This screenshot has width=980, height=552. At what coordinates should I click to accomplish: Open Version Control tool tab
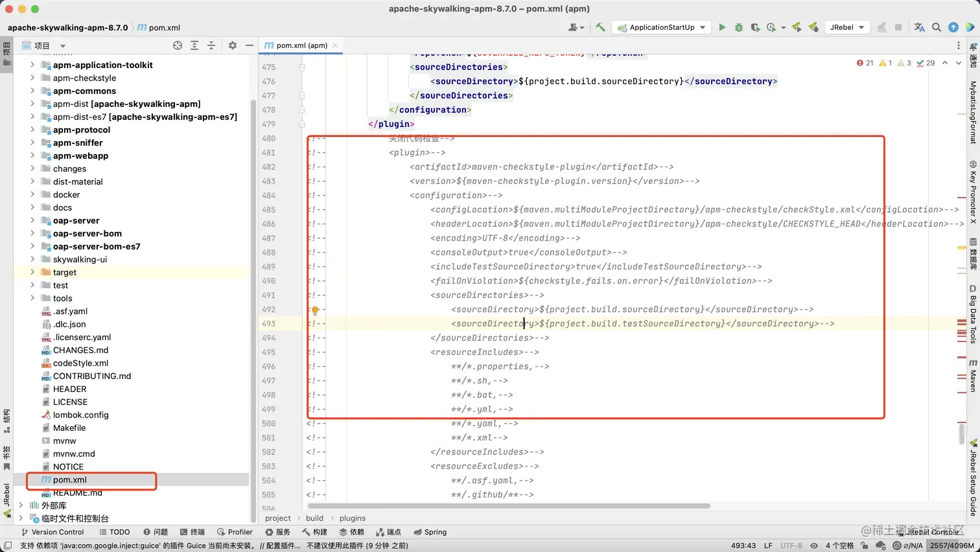pyautogui.click(x=52, y=532)
